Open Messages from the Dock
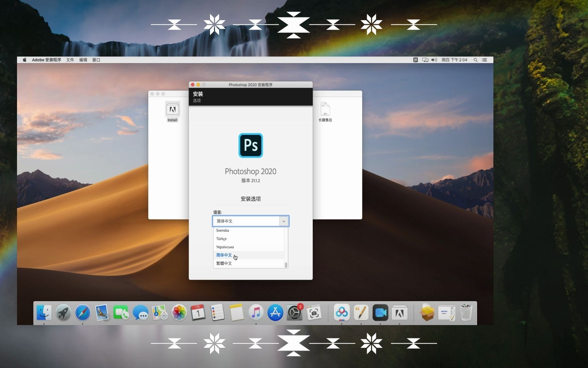The height and width of the screenshot is (368, 588). tap(140, 312)
